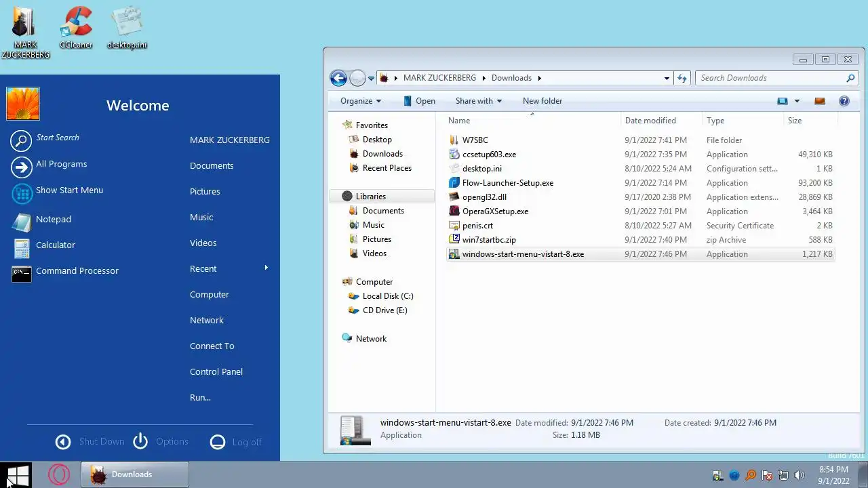Open Connect To in start menu

pyautogui.click(x=212, y=346)
